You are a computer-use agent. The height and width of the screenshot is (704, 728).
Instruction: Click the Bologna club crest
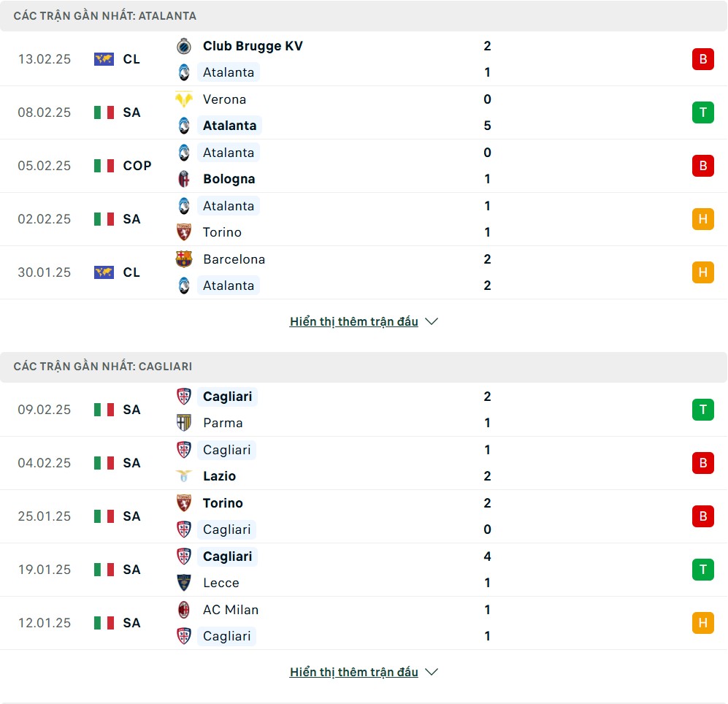pos(184,179)
